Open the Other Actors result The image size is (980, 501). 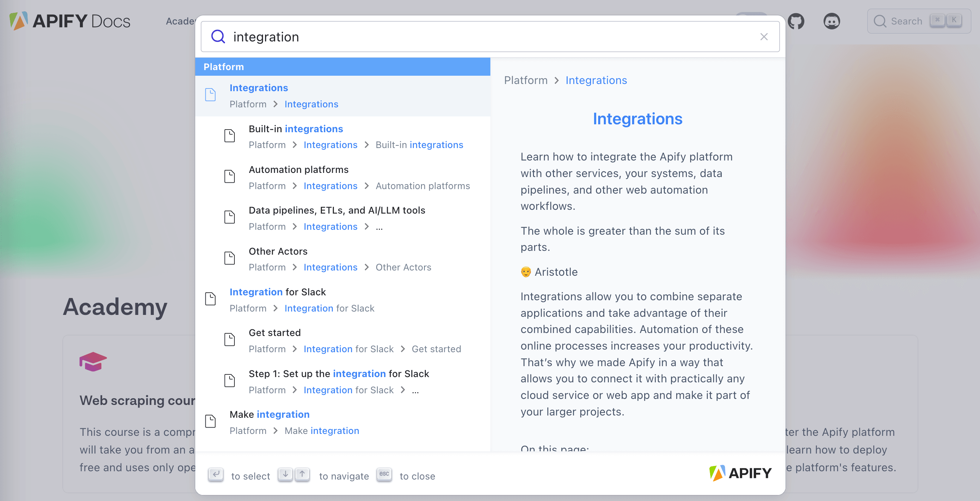278,251
